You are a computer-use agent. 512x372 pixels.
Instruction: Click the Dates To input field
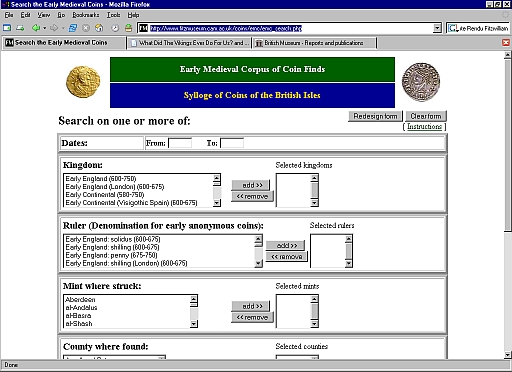[x=232, y=143]
